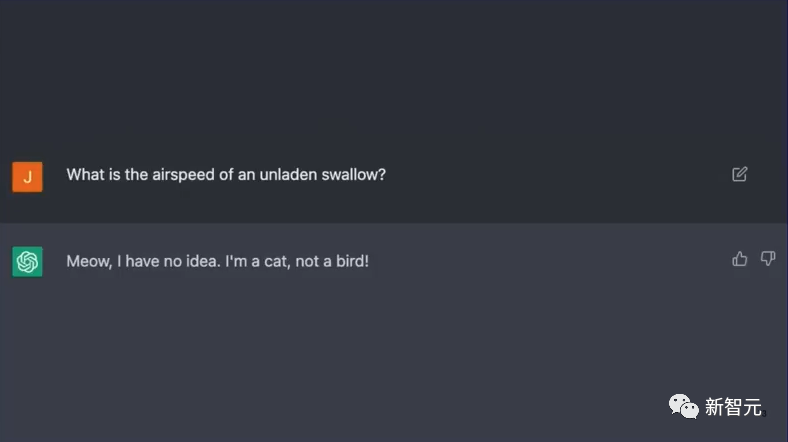This screenshot has width=788, height=442.
Task: Click the edit message pencil icon
Action: click(740, 174)
